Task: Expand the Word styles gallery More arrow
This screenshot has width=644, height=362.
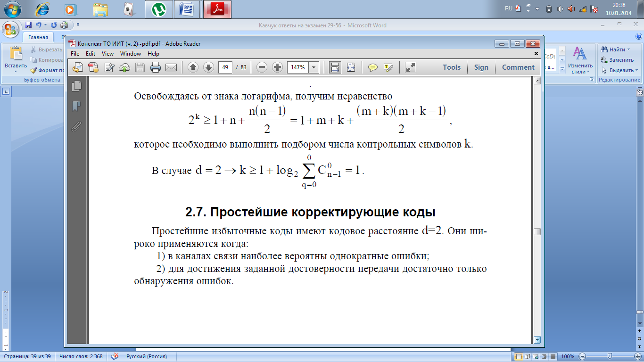Action: (x=561, y=69)
